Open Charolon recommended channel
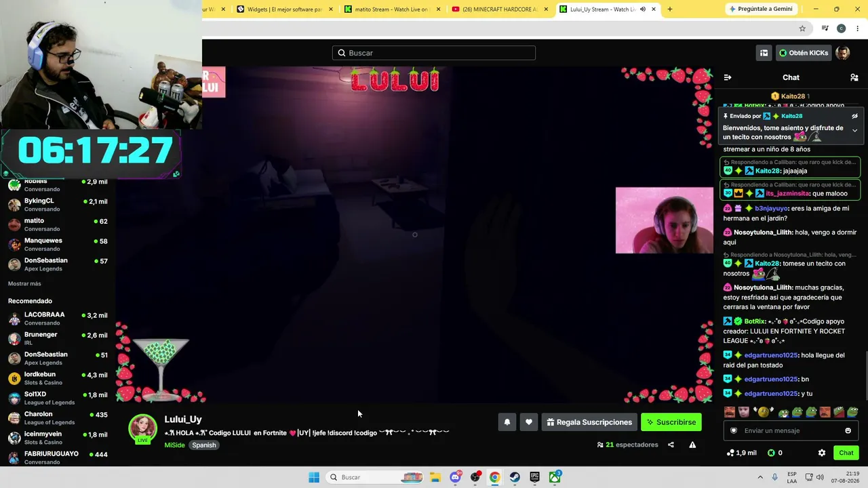 click(x=58, y=418)
